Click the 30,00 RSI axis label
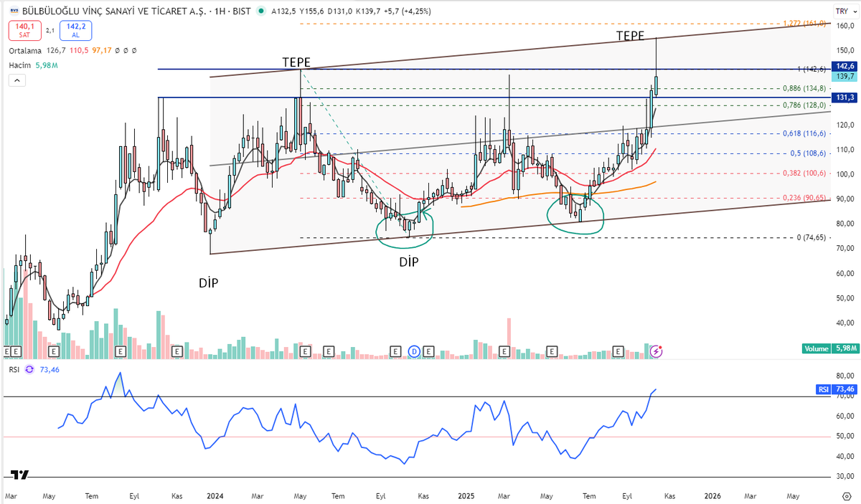The height and width of the screenshot is (504, 861). pyautogui.click(x=845, y=477)
